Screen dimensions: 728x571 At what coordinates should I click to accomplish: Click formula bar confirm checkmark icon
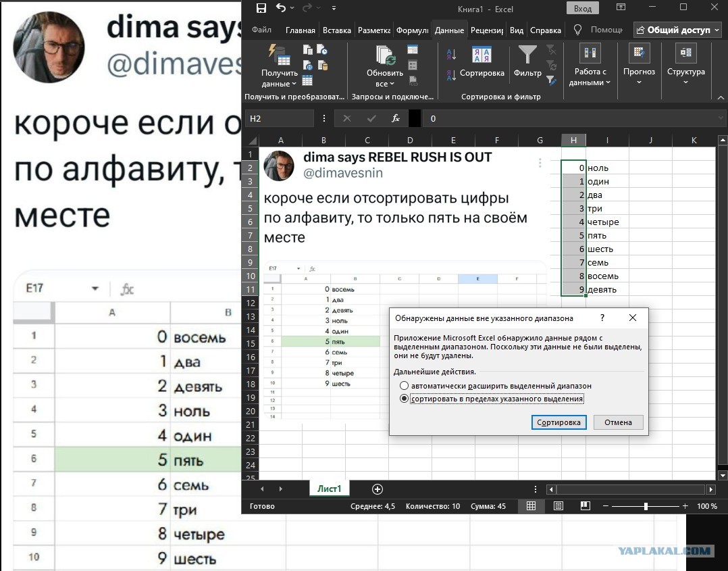pyautogui.click(x=371, y=118)
